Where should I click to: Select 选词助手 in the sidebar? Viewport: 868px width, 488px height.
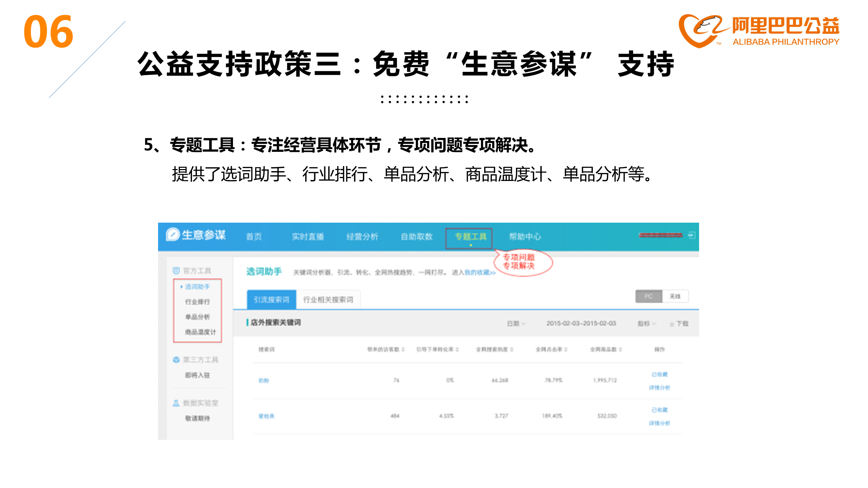coord(197,287)
